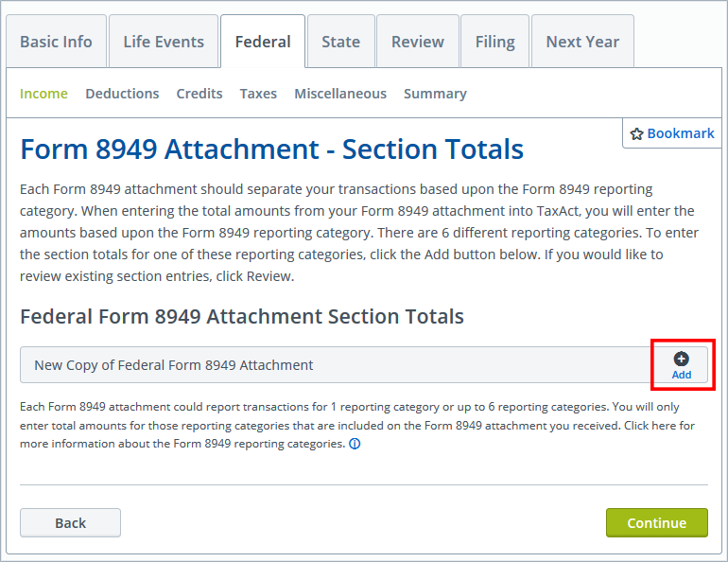Select the Miscellaneous section
Viewport: 728px width, 562px height.
coord(340,94)
